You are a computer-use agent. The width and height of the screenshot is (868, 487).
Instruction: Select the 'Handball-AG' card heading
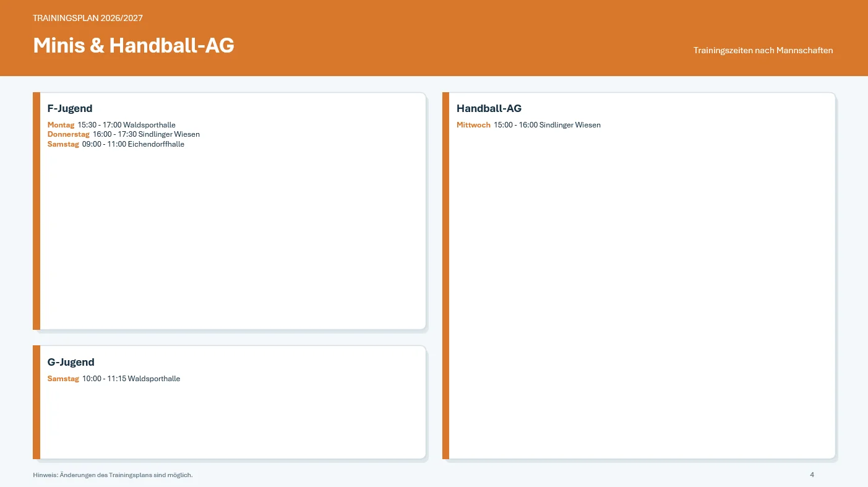click(489, 108)
